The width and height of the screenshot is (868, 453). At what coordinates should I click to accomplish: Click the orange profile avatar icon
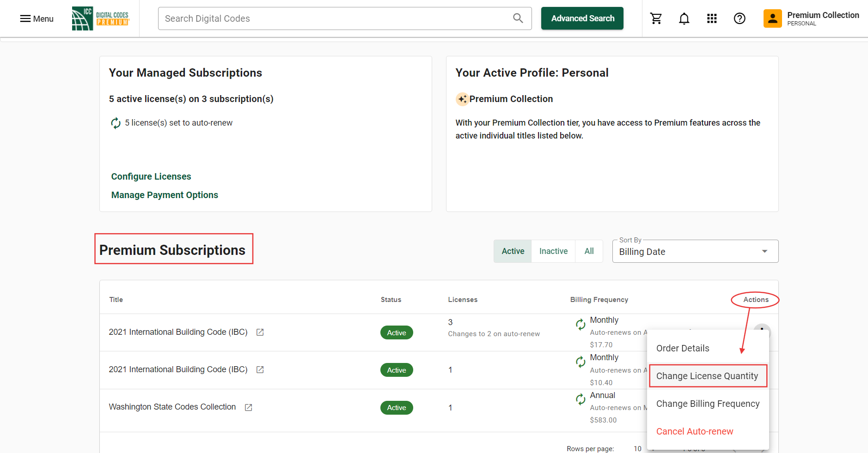tap(772, 18)
